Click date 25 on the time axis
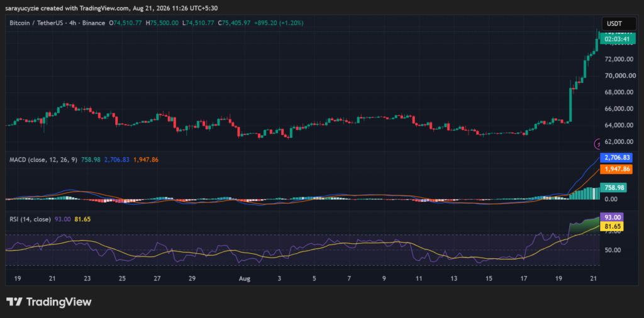Screen dimensions: 644x318 point(122,278)
